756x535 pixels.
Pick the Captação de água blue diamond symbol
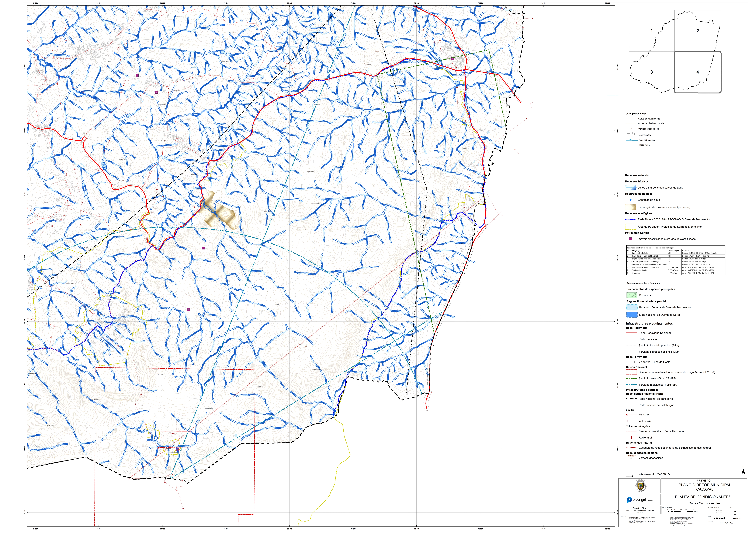(631, 200)
